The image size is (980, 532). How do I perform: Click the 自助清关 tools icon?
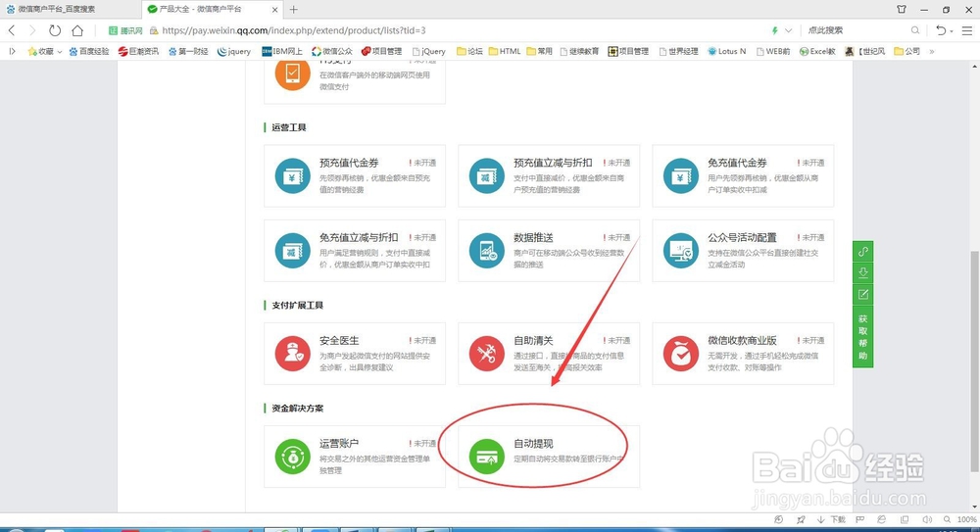[486, 354]
